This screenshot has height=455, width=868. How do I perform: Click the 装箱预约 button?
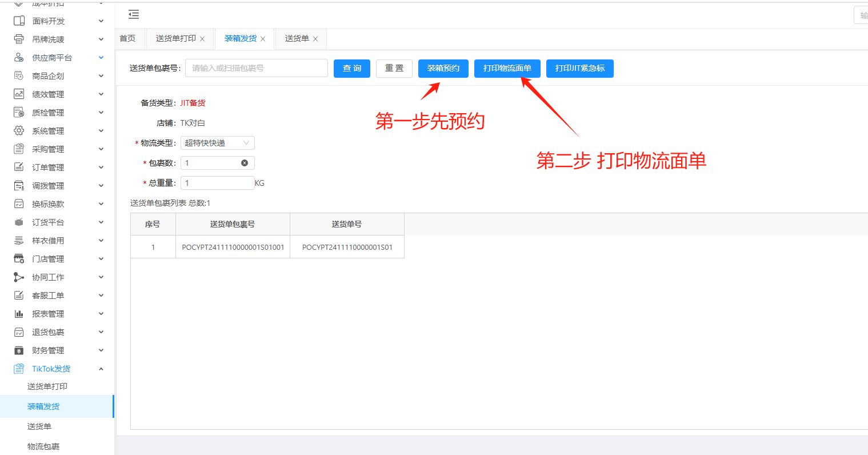(443, 68)
